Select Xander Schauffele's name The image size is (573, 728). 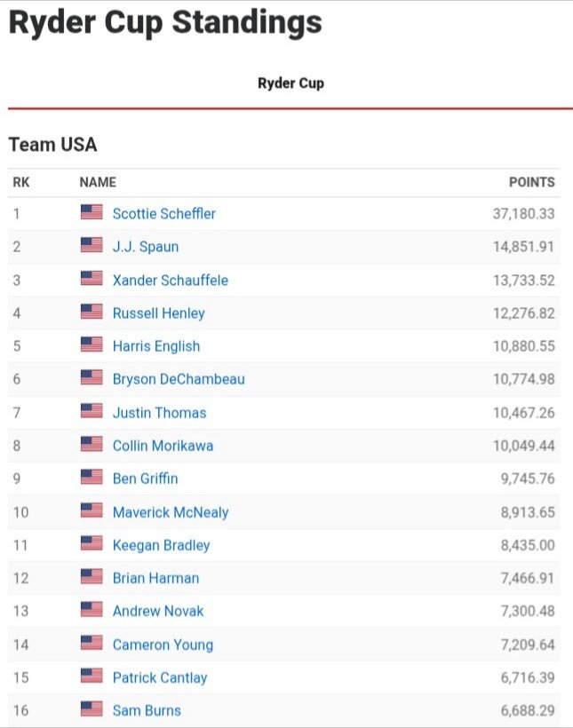(x=170, y=280)
